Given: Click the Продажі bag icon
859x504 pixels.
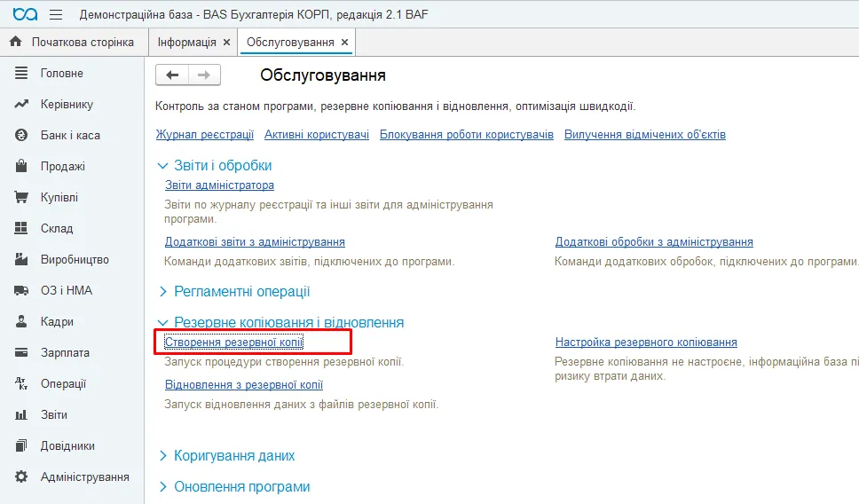Looking at the screenshot, I should [x=20, y=166].
